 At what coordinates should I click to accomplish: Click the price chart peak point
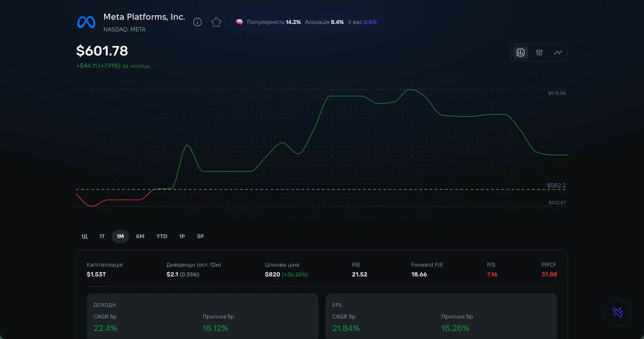point(410,89)
